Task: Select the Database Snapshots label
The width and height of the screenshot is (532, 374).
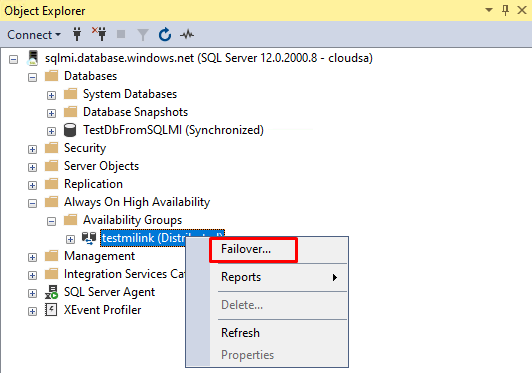Action: coord(135,112)
